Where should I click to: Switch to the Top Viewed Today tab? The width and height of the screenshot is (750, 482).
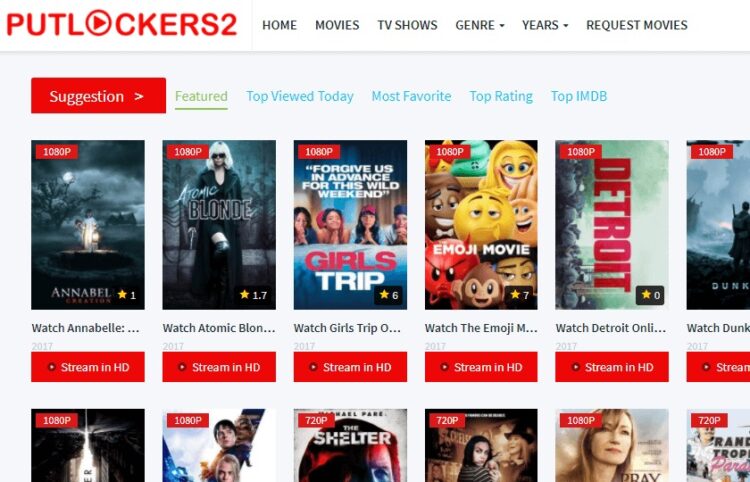point(300,96)
